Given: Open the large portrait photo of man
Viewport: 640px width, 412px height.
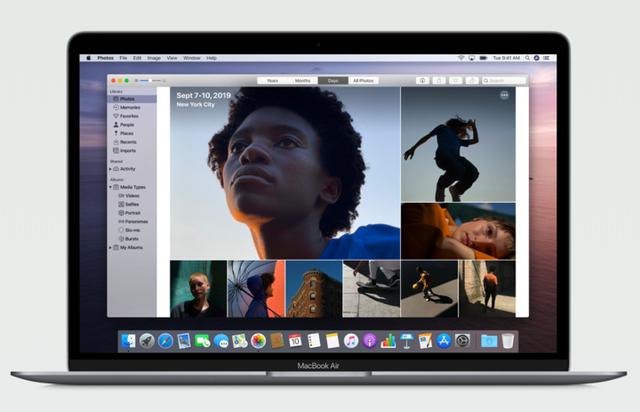Looking at the screenshot, I should pos(285,173).
